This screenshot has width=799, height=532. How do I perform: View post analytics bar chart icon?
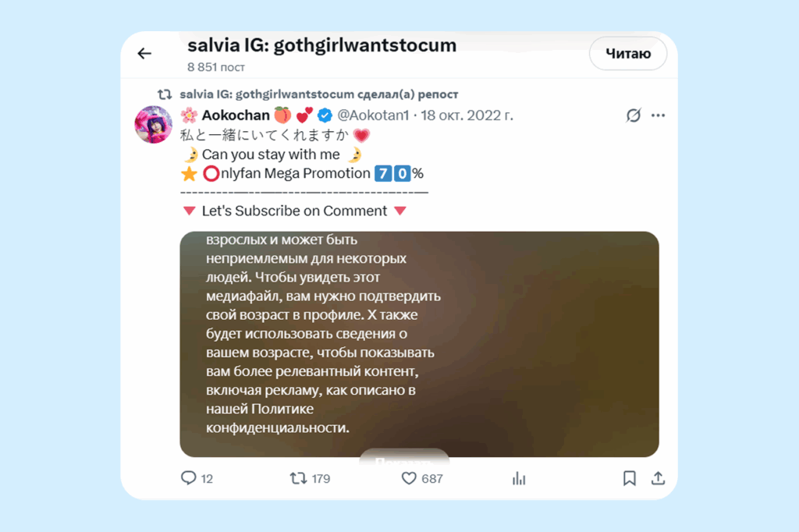(x=519, y=478)
